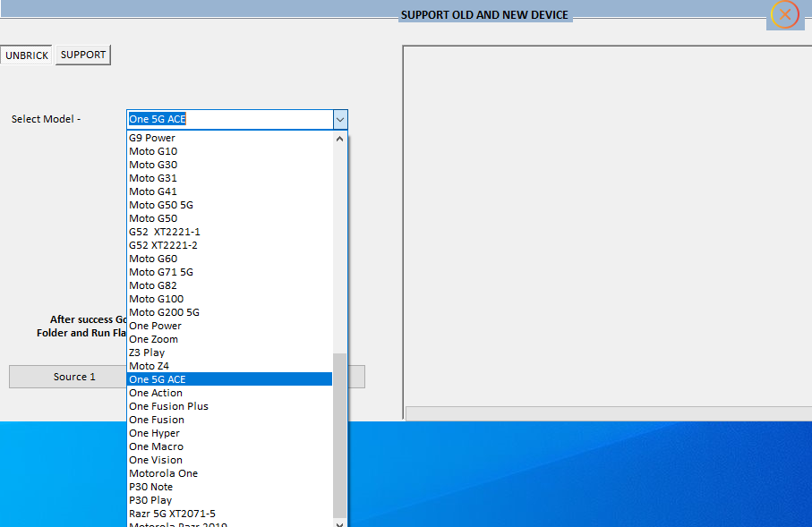Select P30 Play model
The image size is (812, 527).
[229, 500]
